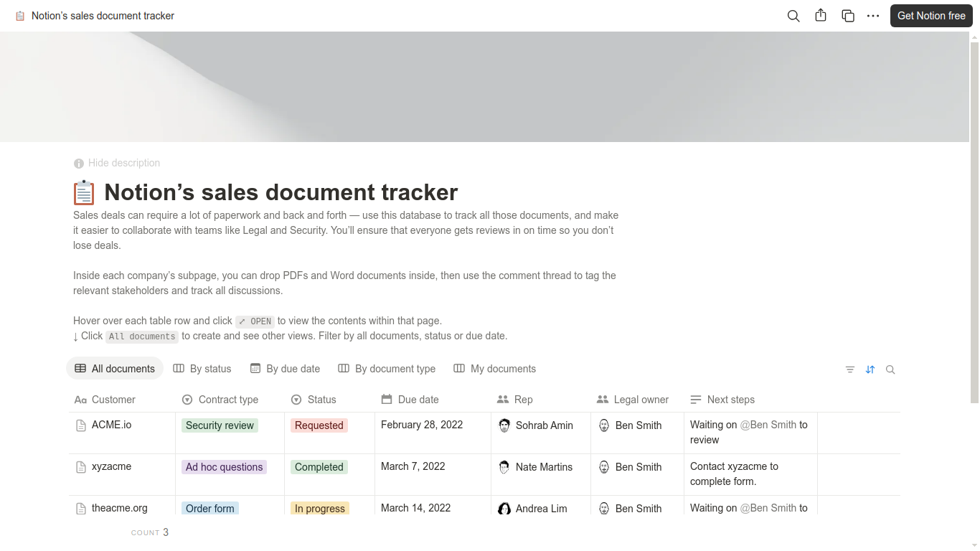Switch to the By document type tab
This screenshot has height=551, width=980.
point(387,369)
